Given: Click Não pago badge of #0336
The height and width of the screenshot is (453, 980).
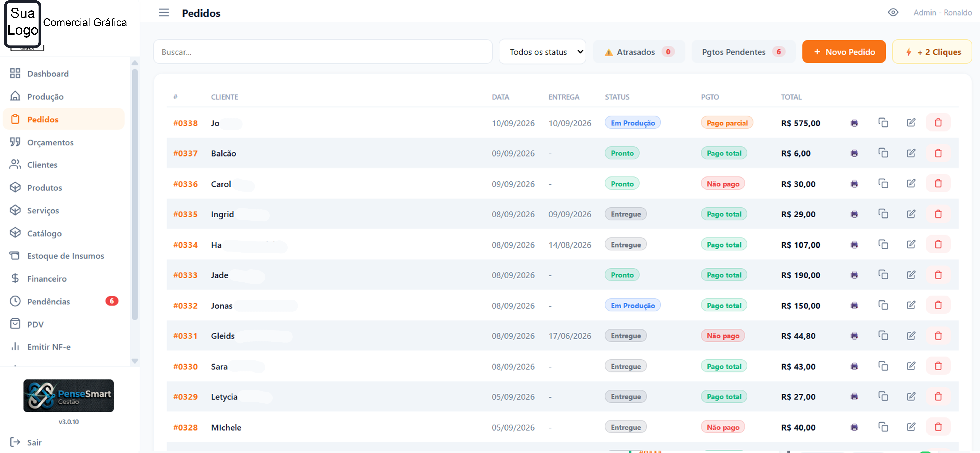Looking at the screenshot, I should point(723,184).
